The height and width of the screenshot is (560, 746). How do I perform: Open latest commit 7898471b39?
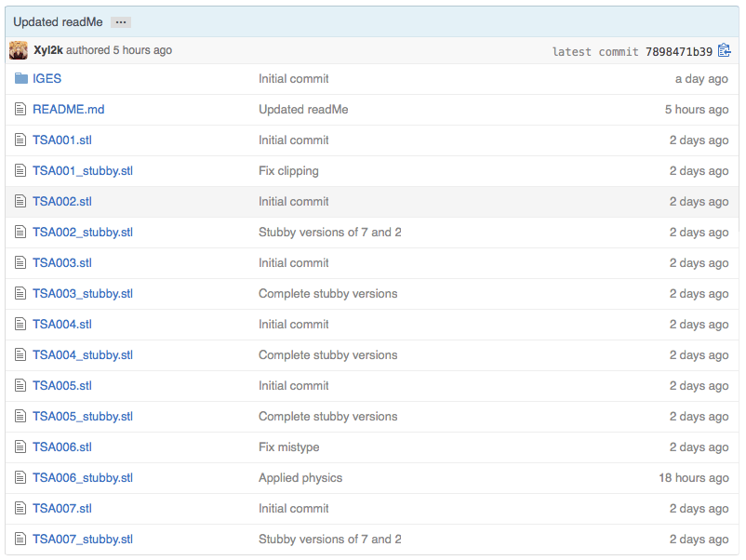(678, 51)
